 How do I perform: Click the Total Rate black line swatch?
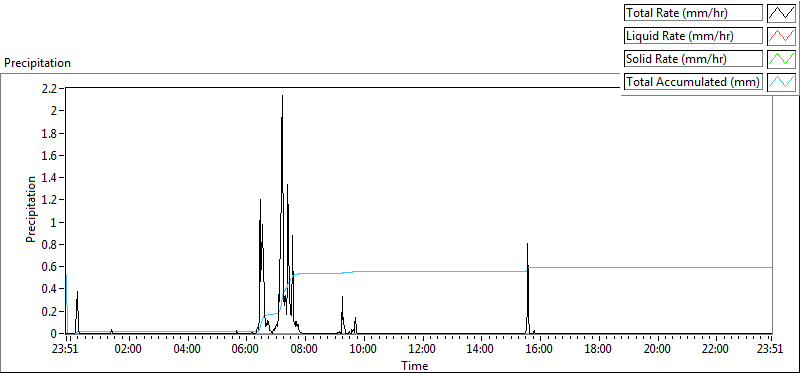tap(782, 13)
